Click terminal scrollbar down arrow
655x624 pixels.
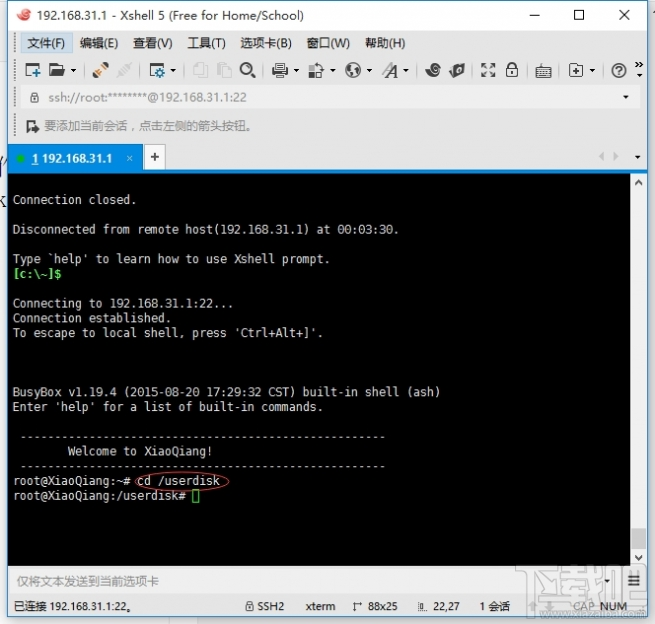[x=638, y=558]
